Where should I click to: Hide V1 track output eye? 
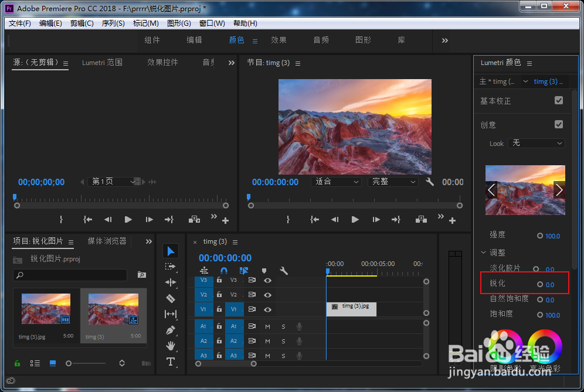[x=268, y=309]
